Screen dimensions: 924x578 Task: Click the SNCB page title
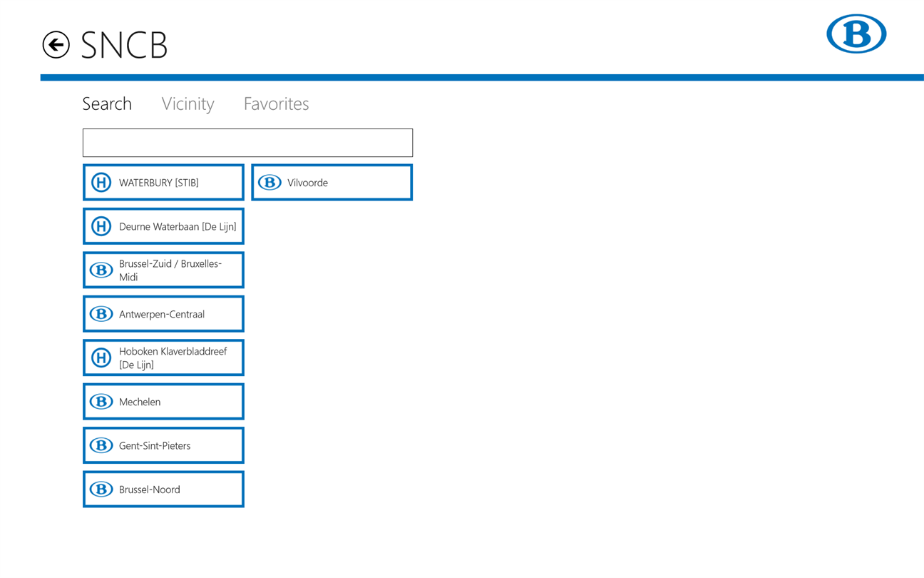124,45
